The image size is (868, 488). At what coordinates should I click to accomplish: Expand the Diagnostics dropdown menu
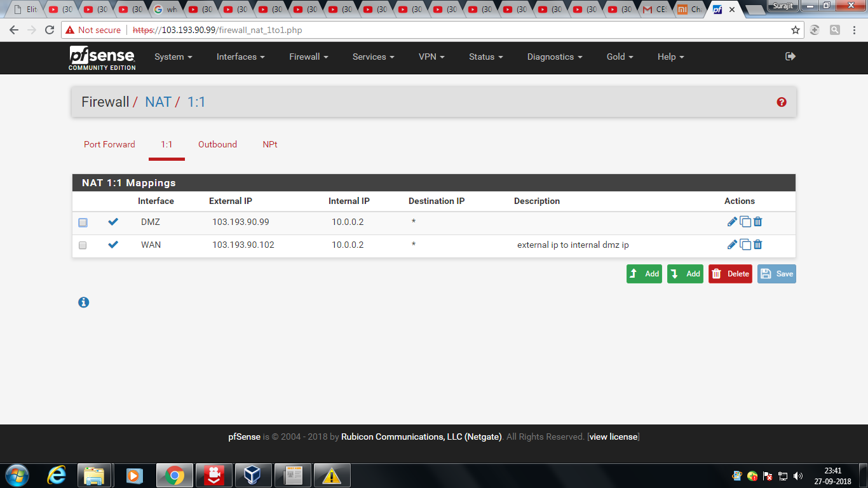click(x=554, y=57)
